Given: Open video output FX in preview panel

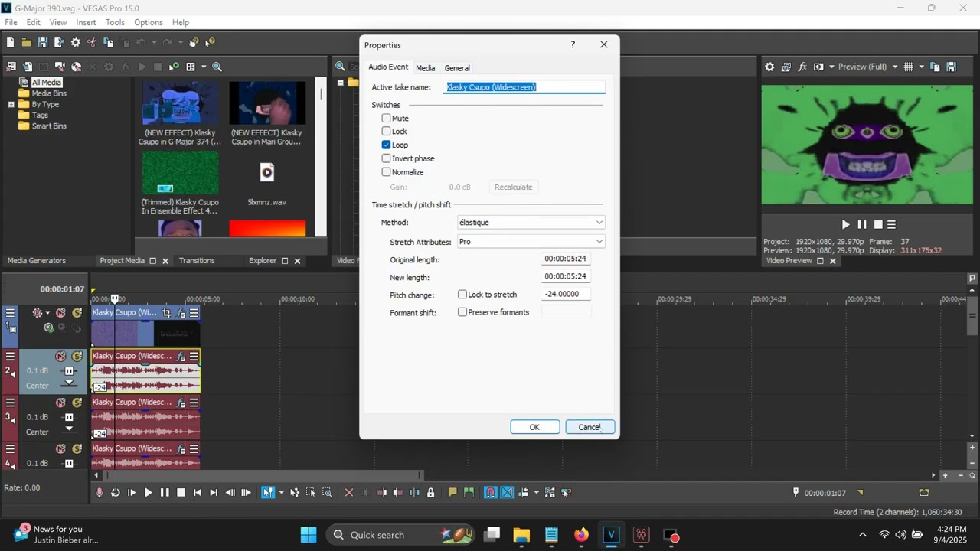Looking at the screenshot, I should [802, 67].
